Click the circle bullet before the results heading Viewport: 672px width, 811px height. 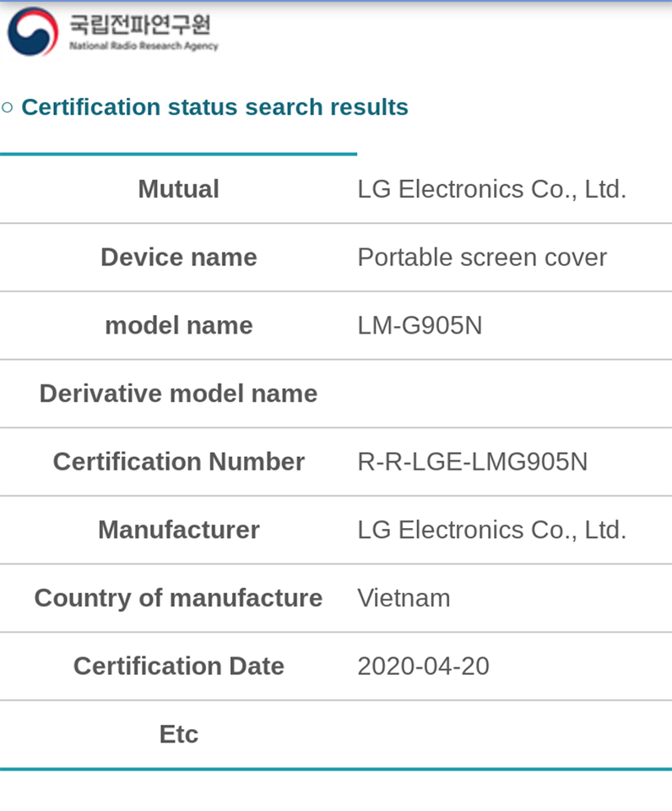pos(8,107)
